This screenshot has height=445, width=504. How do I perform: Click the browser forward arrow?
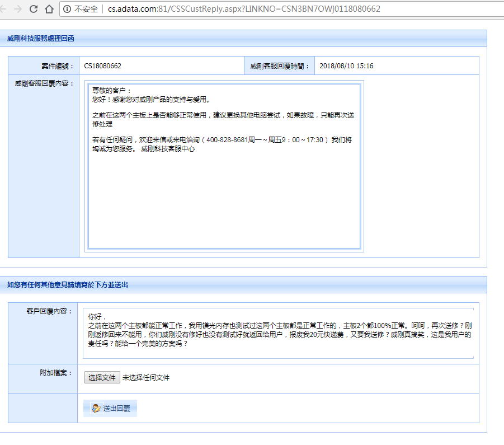point(18,9)
